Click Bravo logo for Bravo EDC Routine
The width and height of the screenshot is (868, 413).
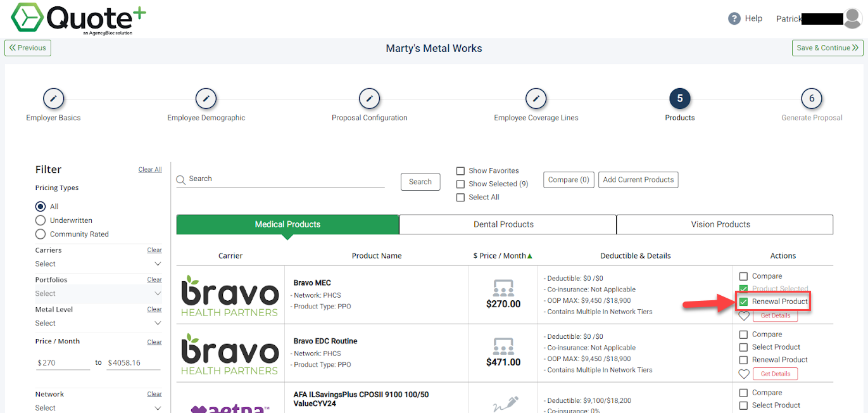pos(230,353)
